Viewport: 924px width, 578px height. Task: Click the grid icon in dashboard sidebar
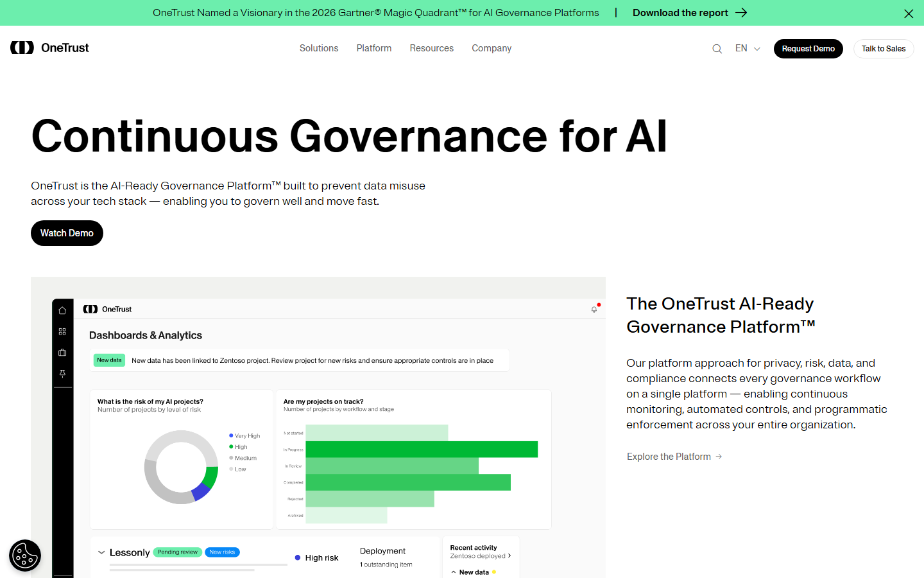pyautogui.click(x=62, y=331)
